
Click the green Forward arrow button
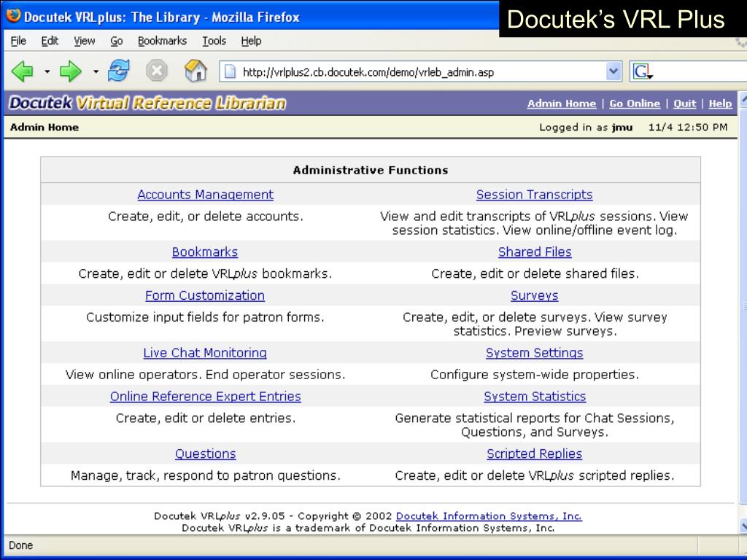click(x=71, y=71)
